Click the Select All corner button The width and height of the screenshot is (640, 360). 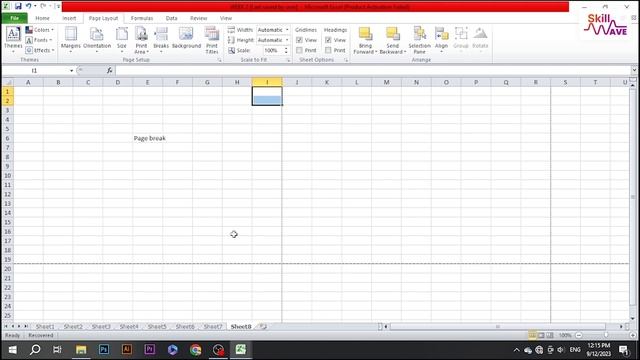[7, 82]
